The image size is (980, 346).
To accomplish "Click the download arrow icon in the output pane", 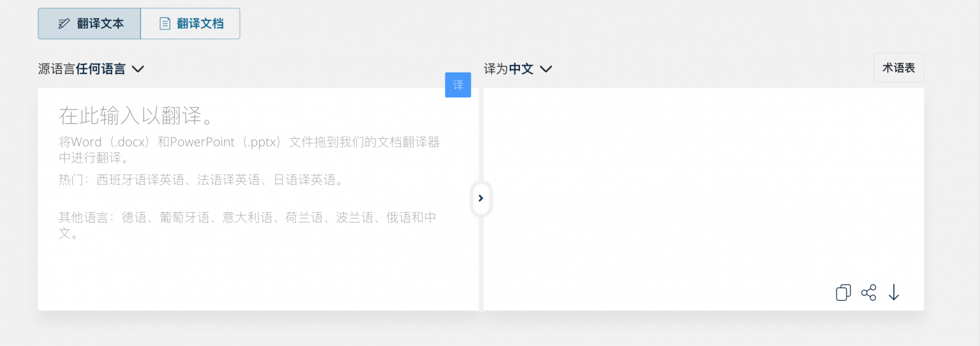I will (x=894, y=292).
